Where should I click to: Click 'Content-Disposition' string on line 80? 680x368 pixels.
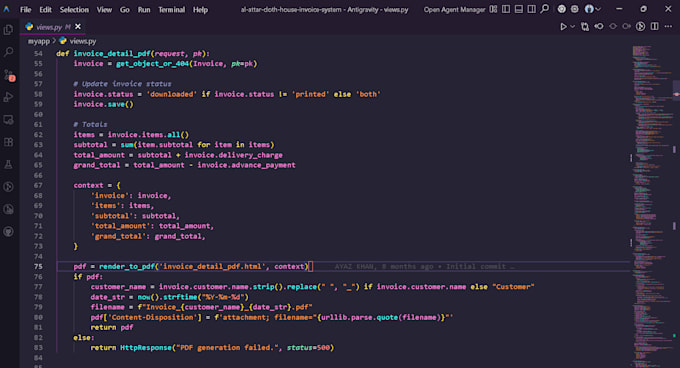pos(153,317)
